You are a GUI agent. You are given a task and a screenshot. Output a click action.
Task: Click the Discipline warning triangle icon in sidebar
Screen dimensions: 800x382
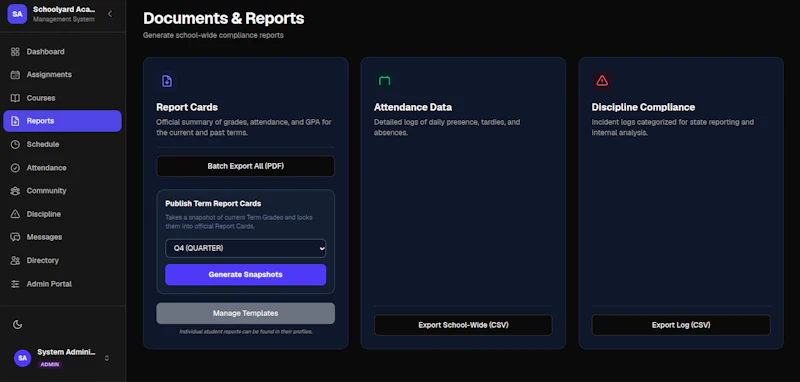click(x=15, y=214)
